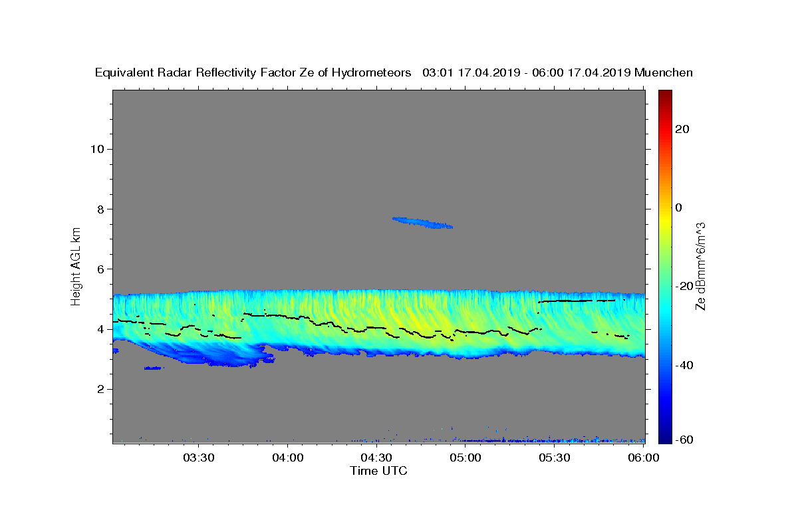Viewport: 798px width, 532px height.
Task: Click the height axis value 2
Action: click(x=99, y=390)
